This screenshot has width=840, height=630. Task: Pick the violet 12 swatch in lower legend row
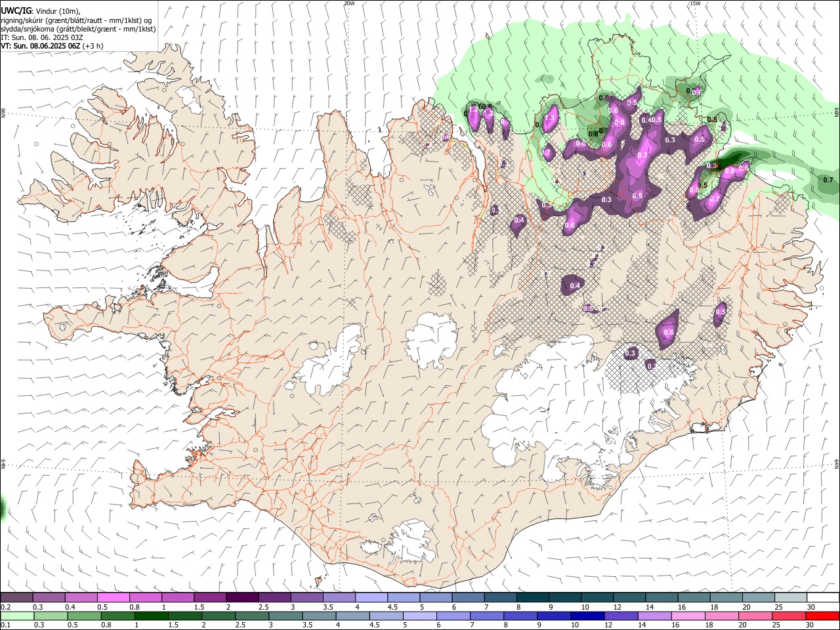(621, 616)
